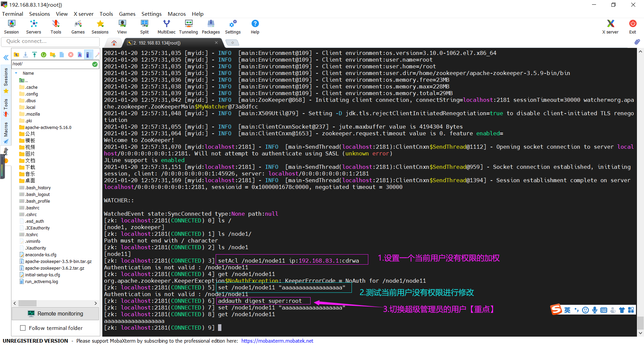The width and height of the screenshot is (644, 345).
Task: Click the Name column sort arrow
Action: click(16, 73)
